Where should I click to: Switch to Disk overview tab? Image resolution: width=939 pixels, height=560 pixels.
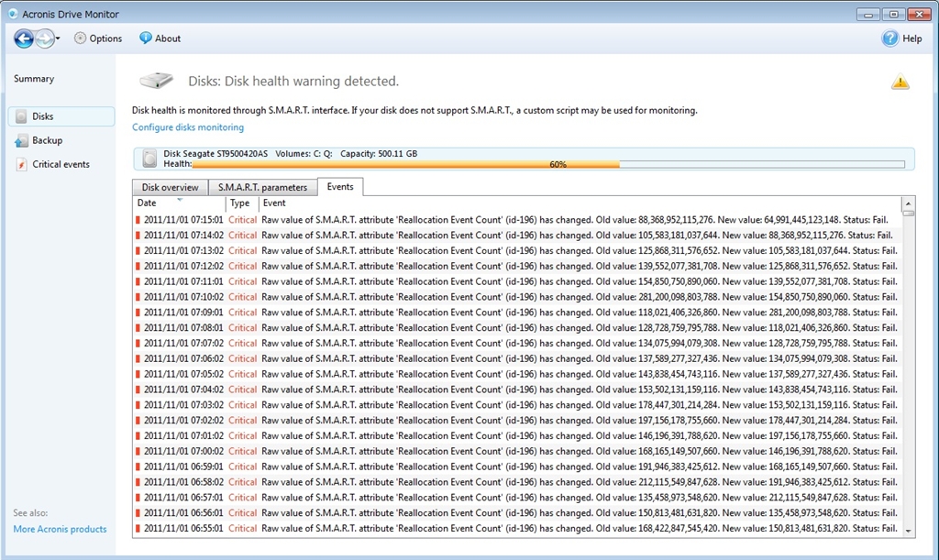[x=170, y=187]
